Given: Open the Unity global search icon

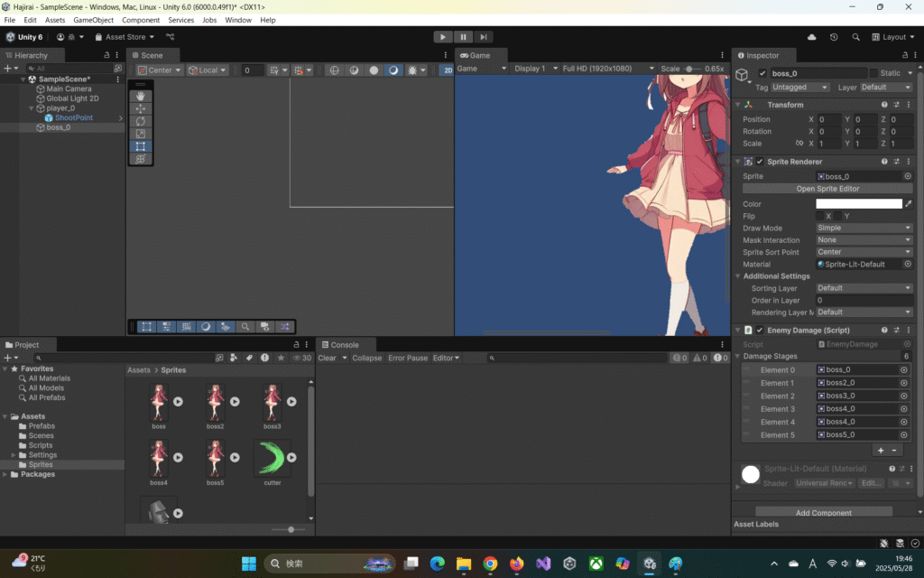Looking at the screenshot, I should [855, 36].
